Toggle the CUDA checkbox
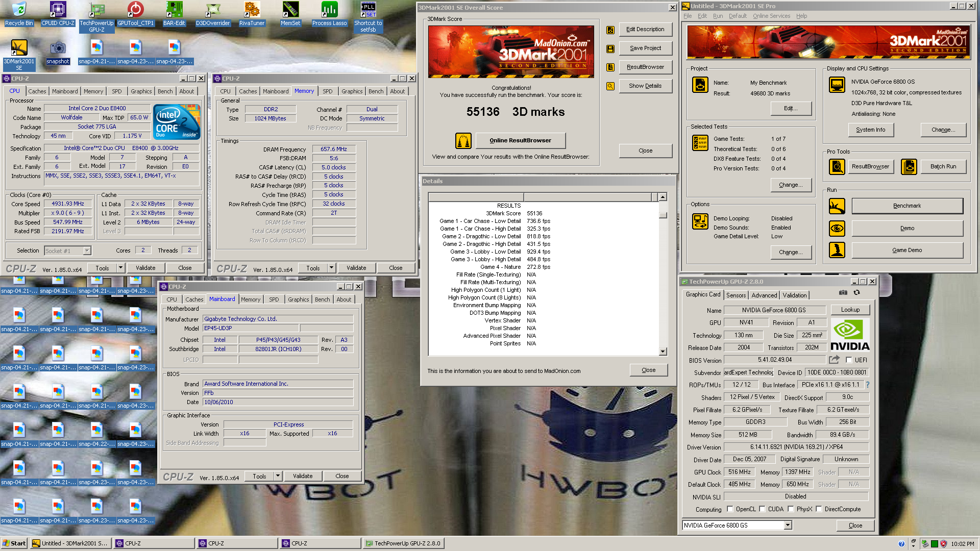This screenshot has height=551, width=980. [762, 509]
